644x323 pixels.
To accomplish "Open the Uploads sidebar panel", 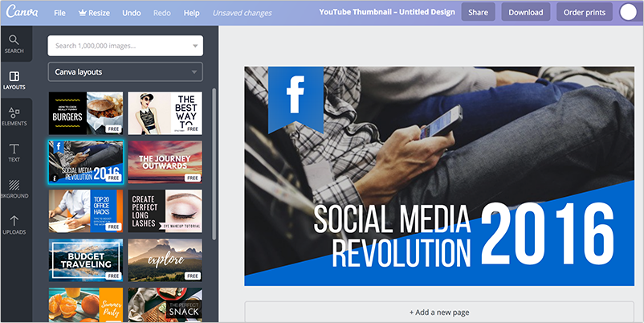I will (x=15, y=225).
